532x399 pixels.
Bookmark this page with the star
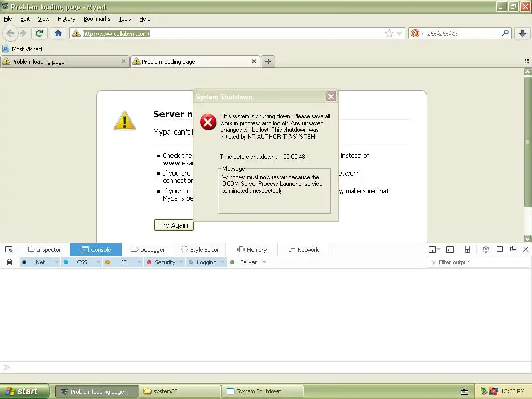point(389,33)
